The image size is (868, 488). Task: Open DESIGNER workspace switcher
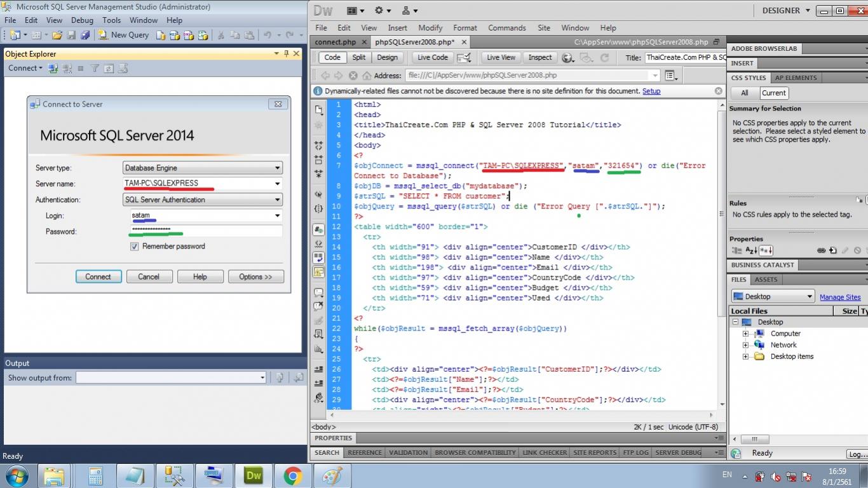(786, 11)
